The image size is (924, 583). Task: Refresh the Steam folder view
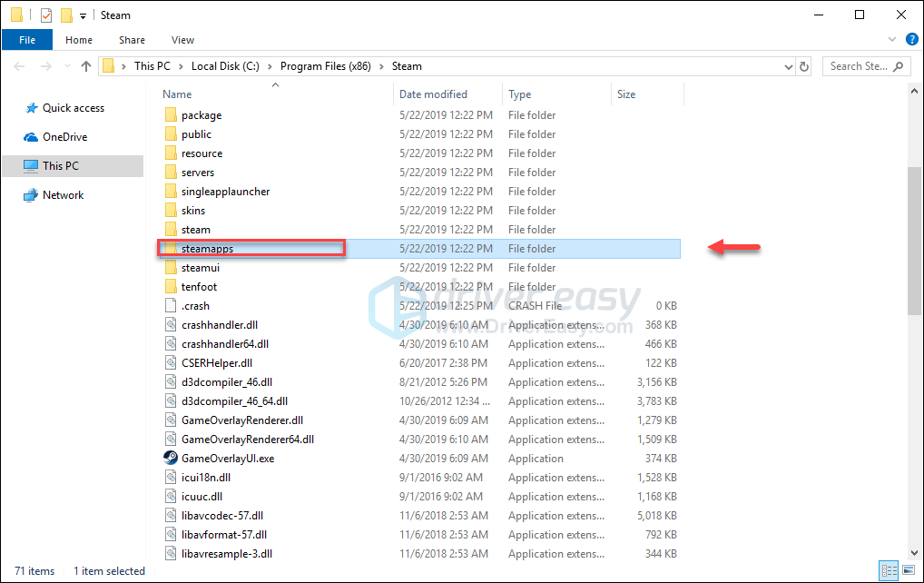click(804, 66)
